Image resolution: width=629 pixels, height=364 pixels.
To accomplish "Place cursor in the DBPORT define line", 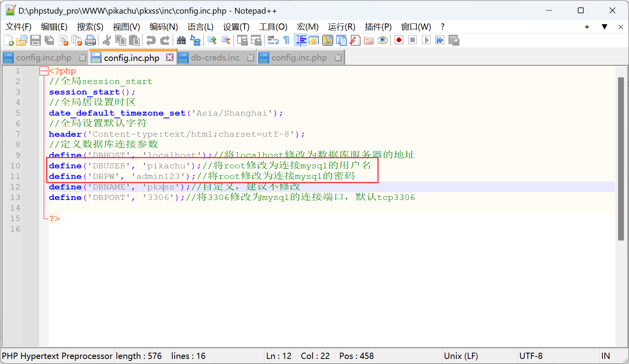I will coord(232,197).
